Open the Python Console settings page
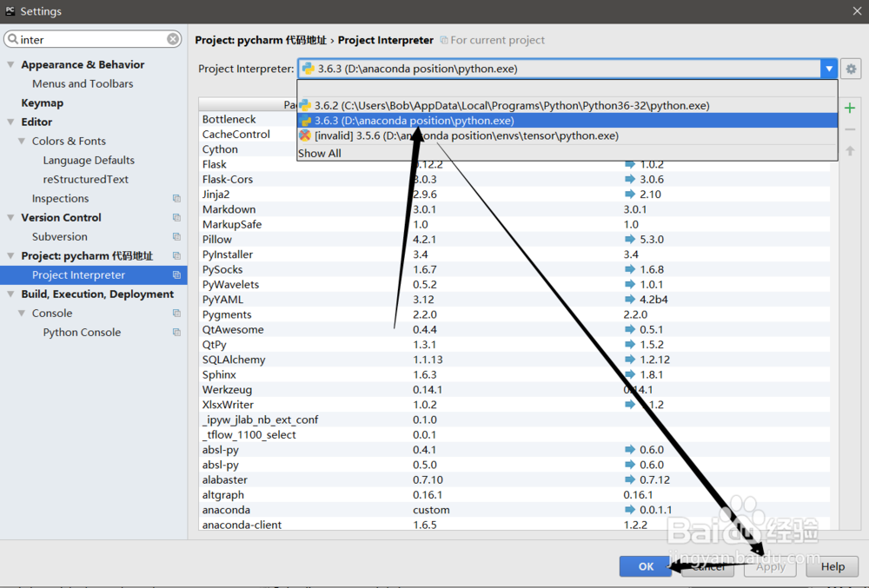The width and height of the screenshot is (869, 588). point(82,332)
